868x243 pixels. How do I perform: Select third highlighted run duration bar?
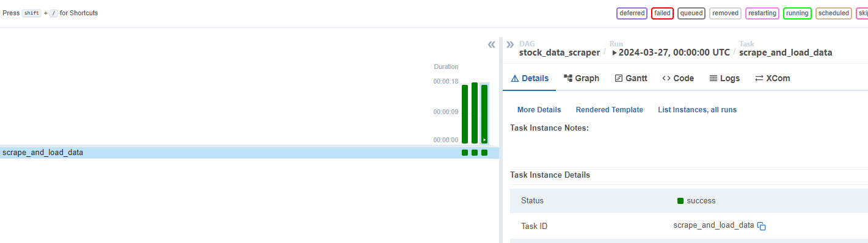(x=484, y=114)
